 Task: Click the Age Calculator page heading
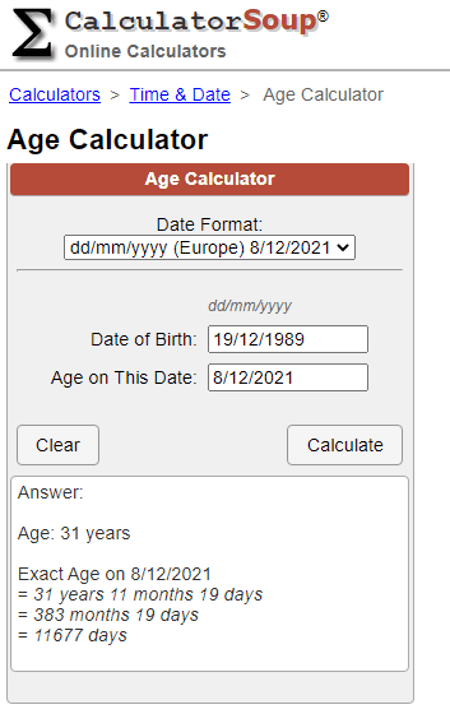coord(107,139)
